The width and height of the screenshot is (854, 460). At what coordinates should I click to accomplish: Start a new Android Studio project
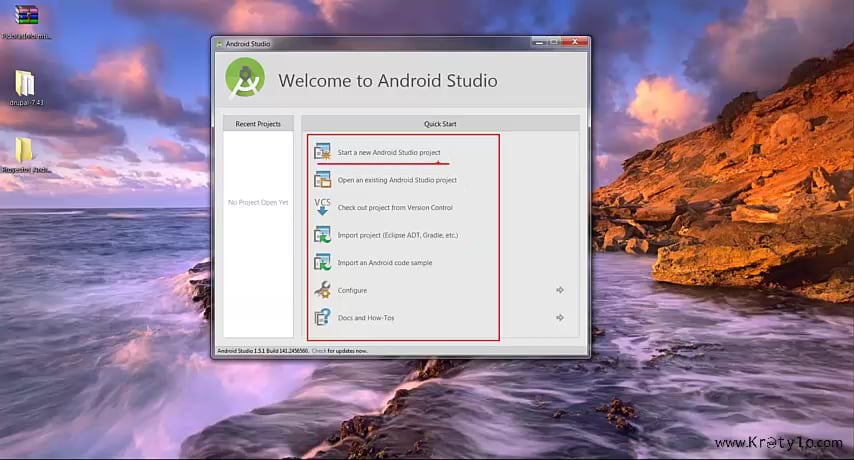(389, 152)
